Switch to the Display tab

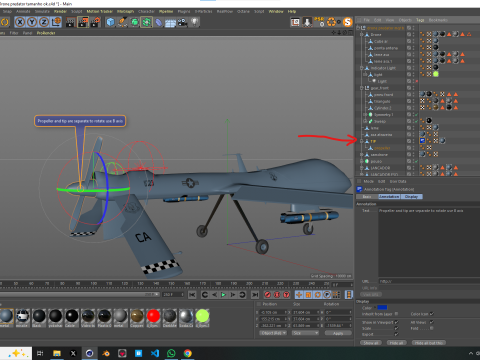pyautogui.click(x=411, y=197)
